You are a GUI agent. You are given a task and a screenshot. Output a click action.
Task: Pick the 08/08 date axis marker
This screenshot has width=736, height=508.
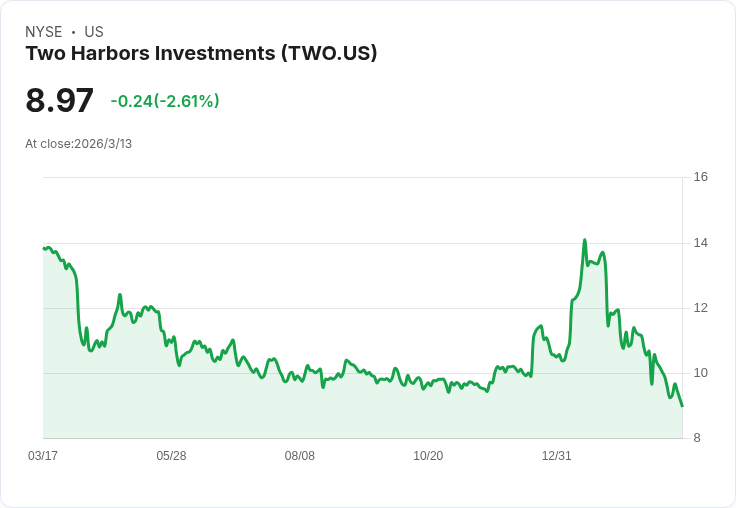point(300,456)
